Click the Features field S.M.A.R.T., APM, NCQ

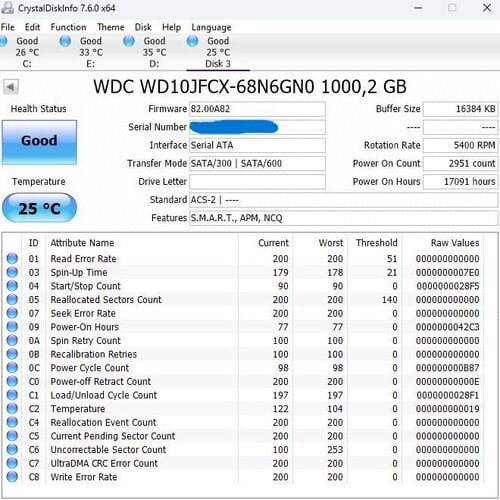click(344, 218)
